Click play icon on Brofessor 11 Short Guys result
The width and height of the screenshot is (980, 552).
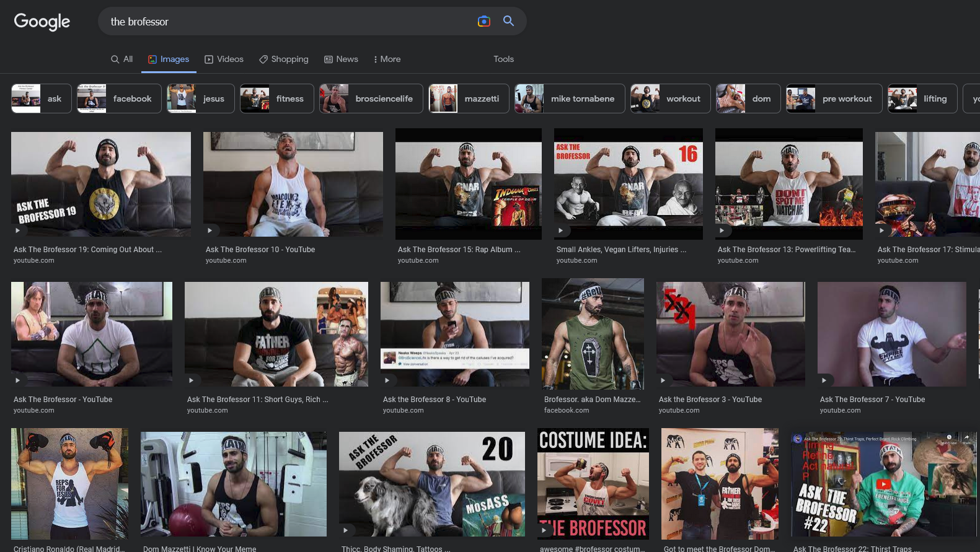click(x=191, y=380)
